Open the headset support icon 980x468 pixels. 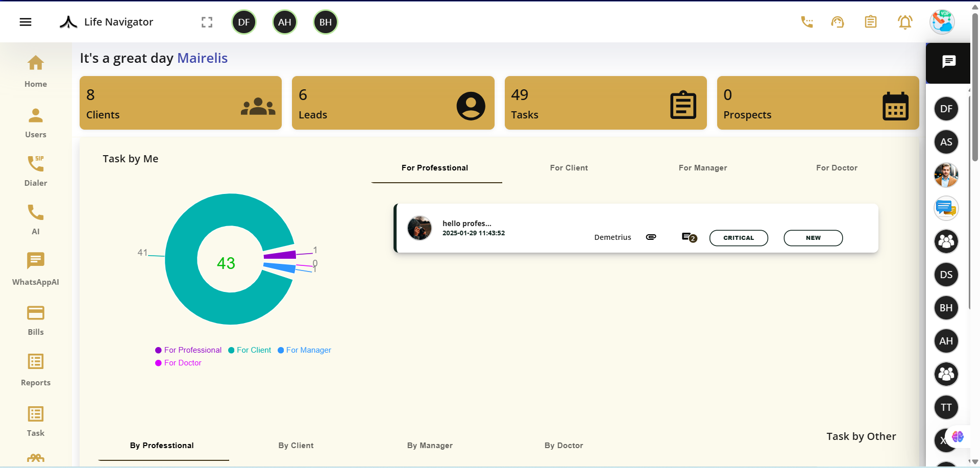837,22
